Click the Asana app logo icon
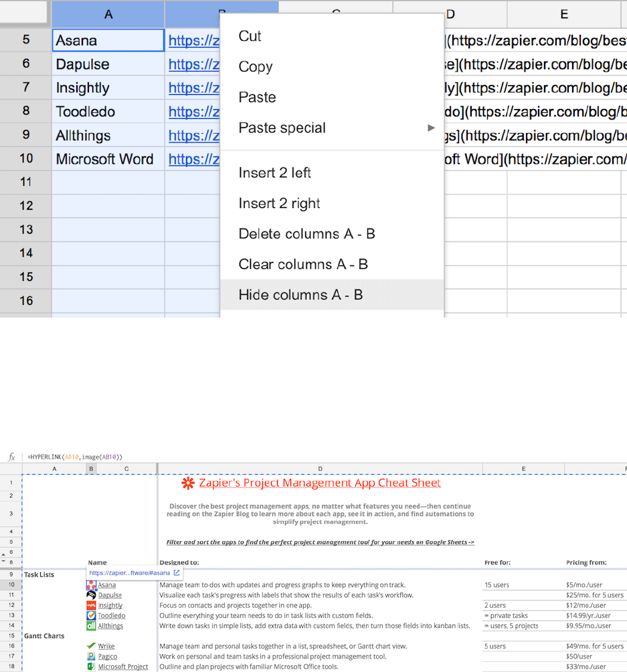627x672 pixels. [x=91, y=585]
